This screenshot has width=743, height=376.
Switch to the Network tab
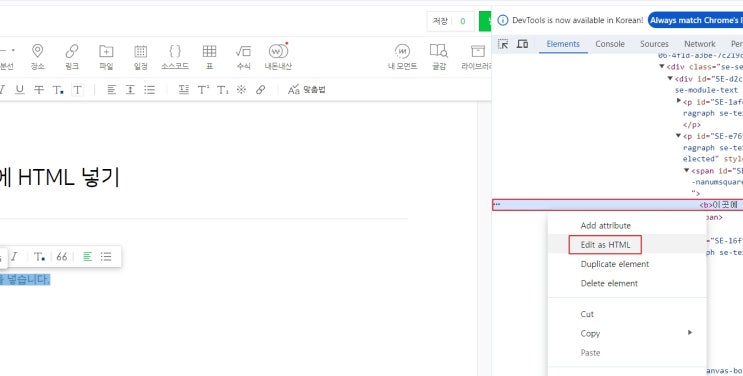(699, 44)
